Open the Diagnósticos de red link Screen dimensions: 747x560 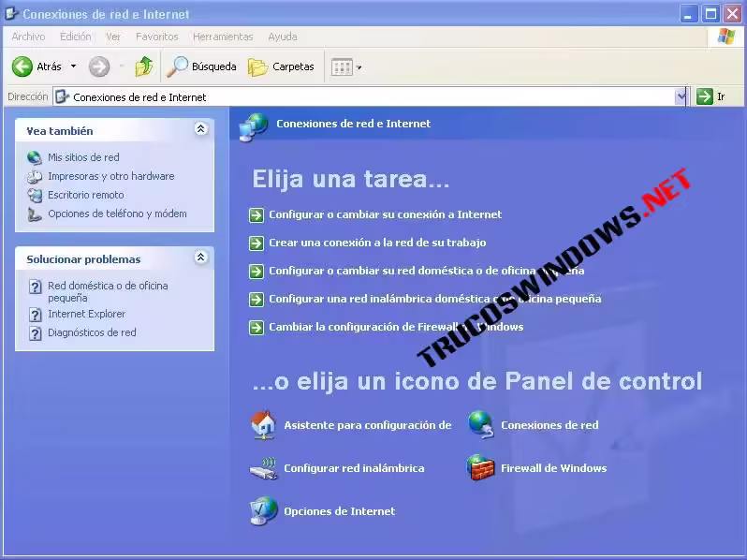[92, 332]
